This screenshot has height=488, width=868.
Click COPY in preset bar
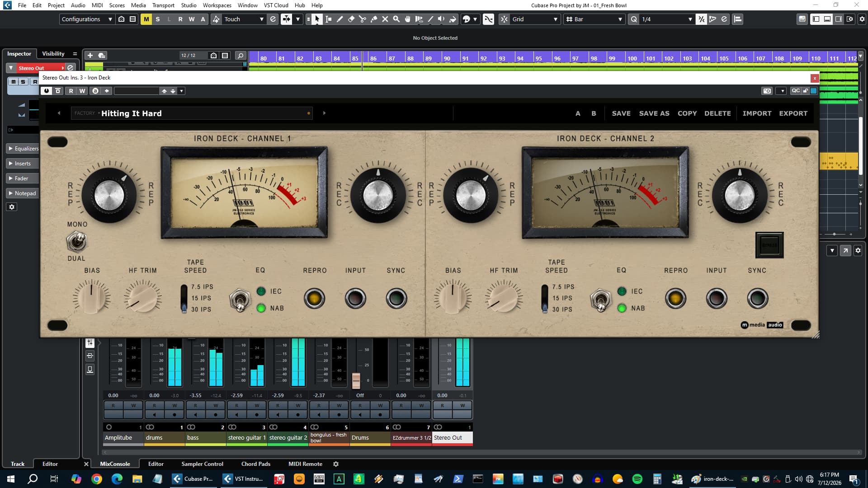coord(687,113)
